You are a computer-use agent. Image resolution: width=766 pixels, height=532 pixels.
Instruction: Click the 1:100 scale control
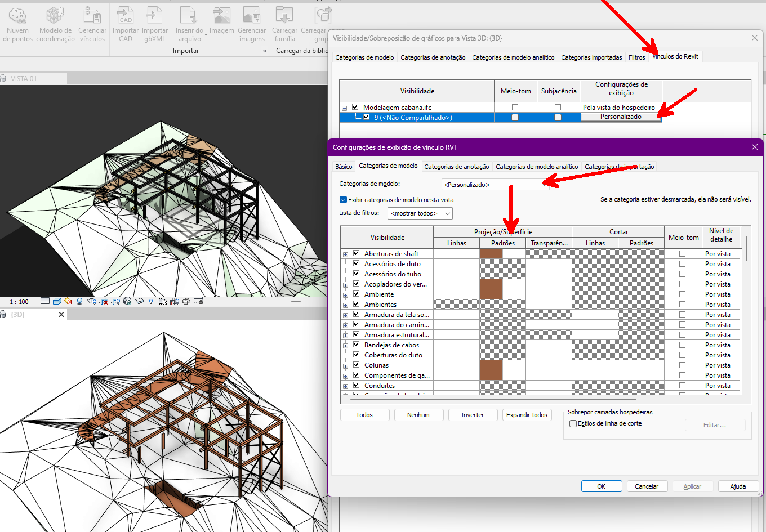pyautogui.click(x=19, y=302)
